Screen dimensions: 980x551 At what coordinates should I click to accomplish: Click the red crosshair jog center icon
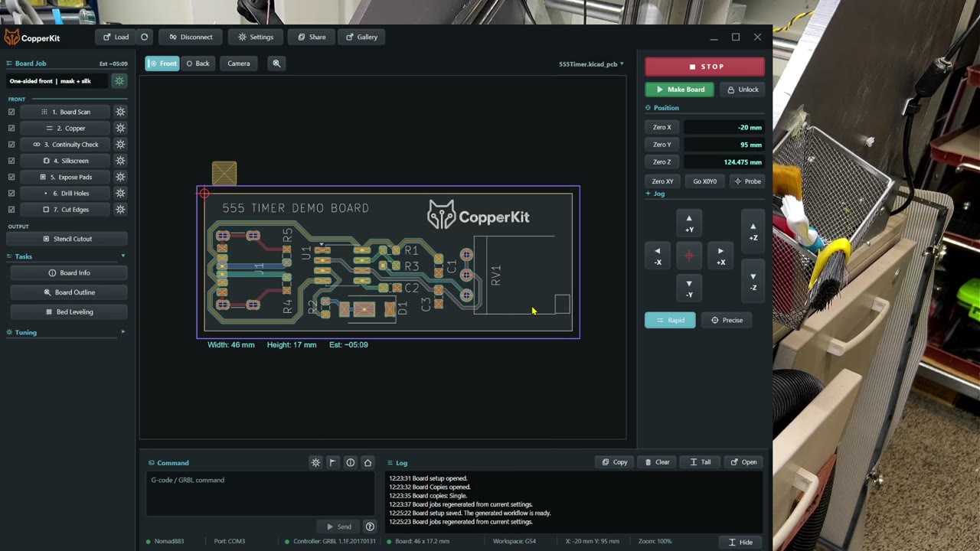[689, 256]
